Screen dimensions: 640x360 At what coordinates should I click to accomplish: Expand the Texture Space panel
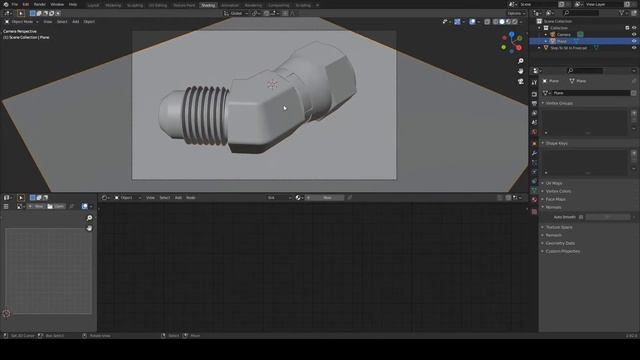pos(558,227)
